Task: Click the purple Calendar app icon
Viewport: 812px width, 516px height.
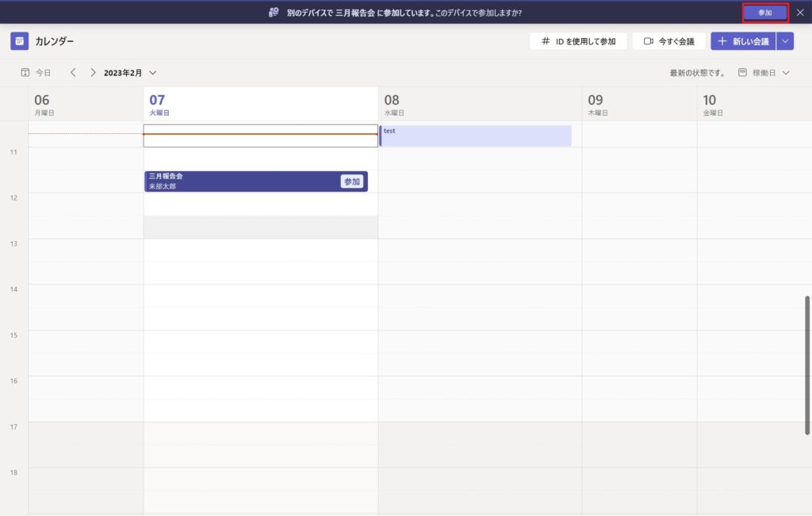Action: (x=19, y=41)
